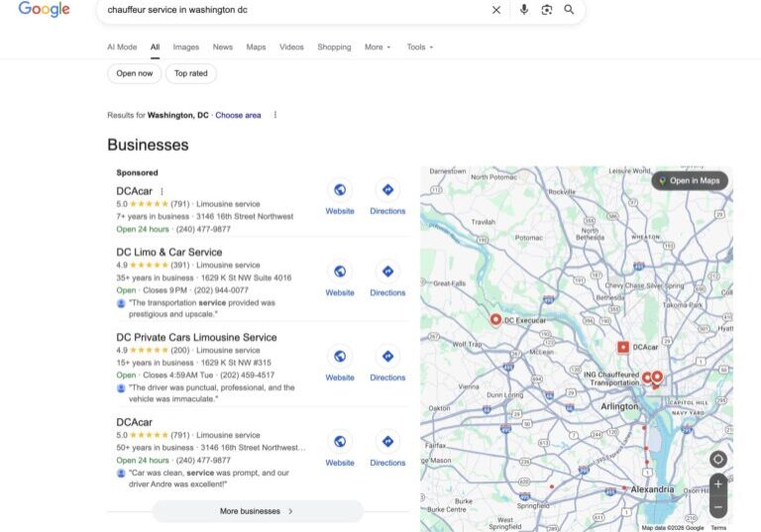
Task: Zoom out on the map with minus
Action: coord(718,507)
